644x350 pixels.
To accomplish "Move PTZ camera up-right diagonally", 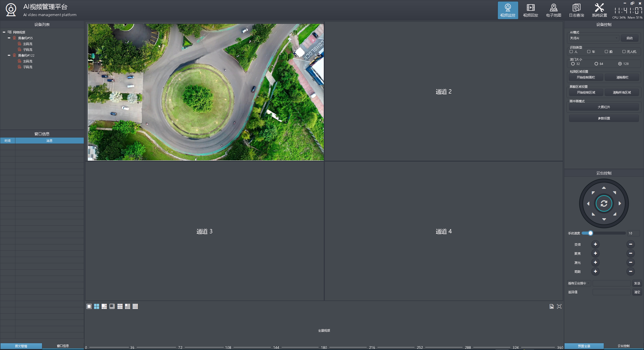I will [615, 193].
